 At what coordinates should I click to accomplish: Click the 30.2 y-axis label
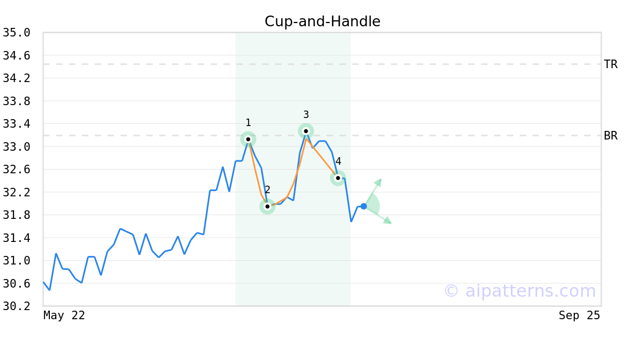[17, 306]
